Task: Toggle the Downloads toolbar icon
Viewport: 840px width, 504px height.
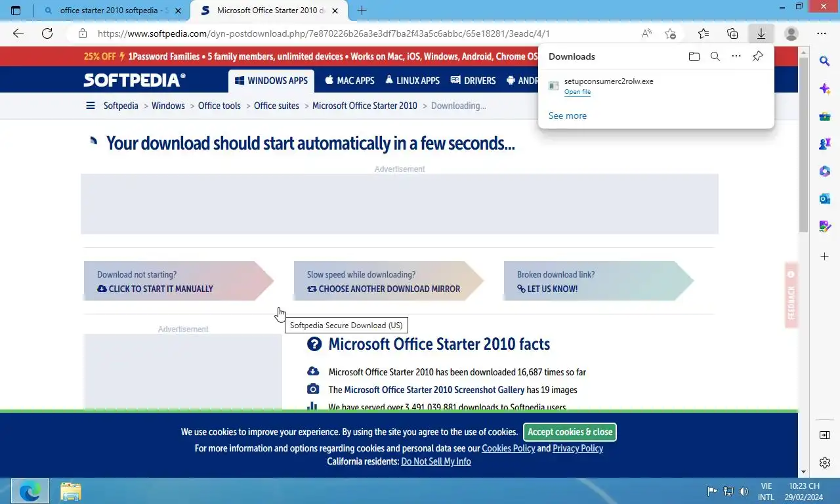Action: point(761,33)
